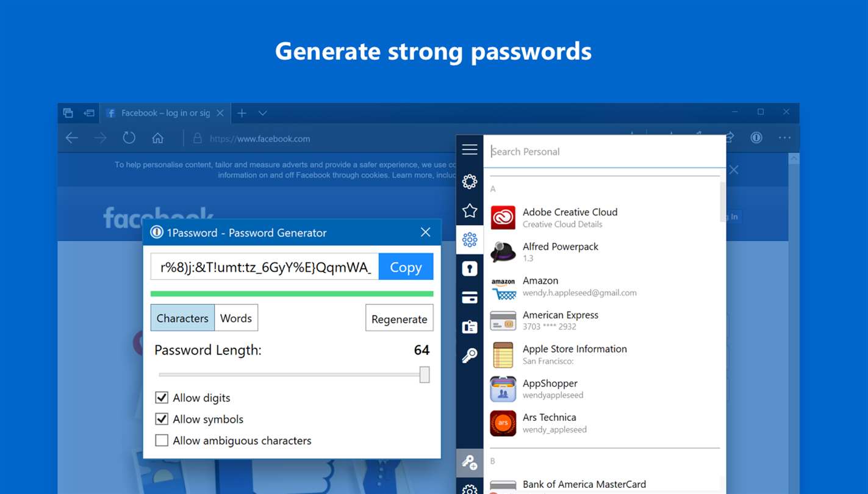Click the share icon in Edge toolbar
Screen dimensions: 868x494
(x=728, y=138)
